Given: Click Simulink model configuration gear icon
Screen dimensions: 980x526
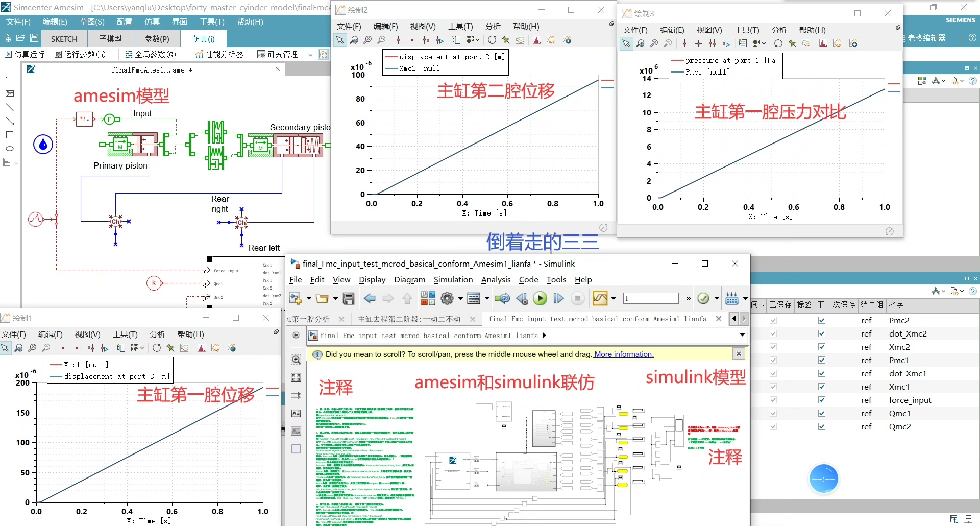Looking at the screenshot, I should point(447,298).
